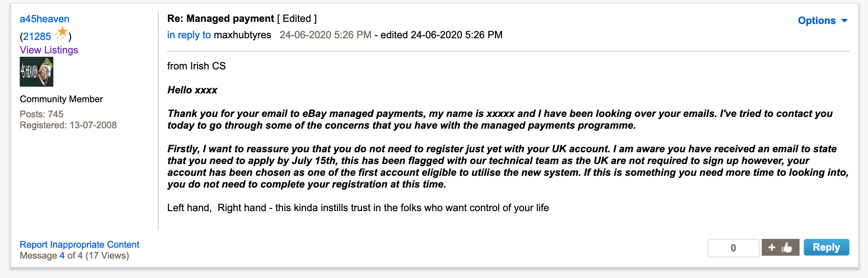Open a45heaven user profile link
The width and height of the screenshot is (868, 278).
point(45,19)
